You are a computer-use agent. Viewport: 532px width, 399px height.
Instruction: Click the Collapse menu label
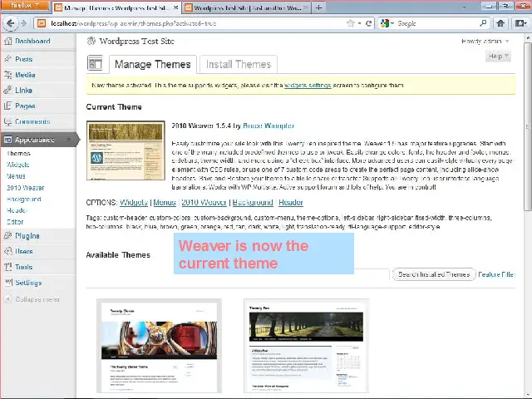37,299
